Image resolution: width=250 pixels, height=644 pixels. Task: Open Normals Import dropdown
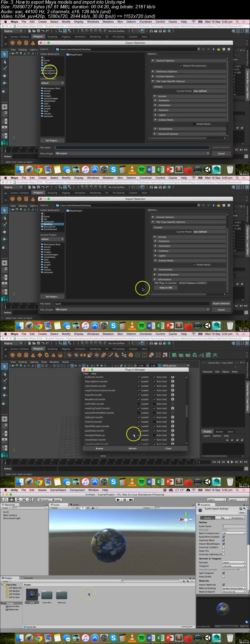(x=234, y=562)
